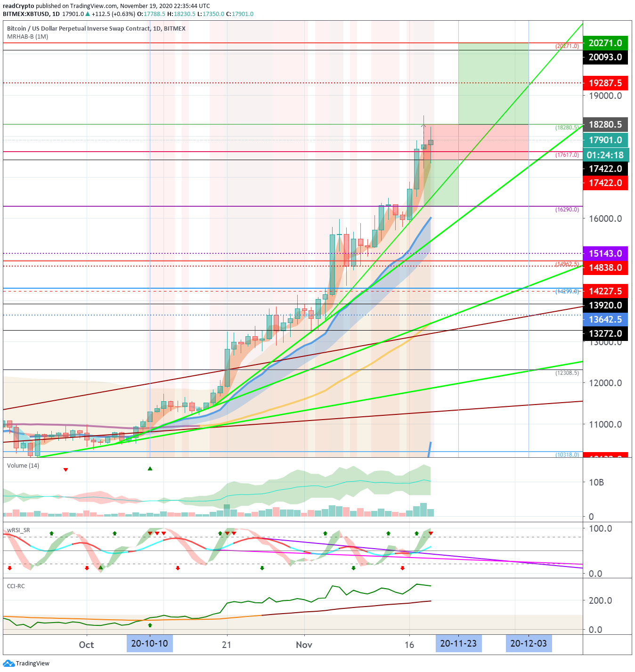
Task: Click the CCI-RC indicator label
Action: pyautogui.click(x=16, y=586)
